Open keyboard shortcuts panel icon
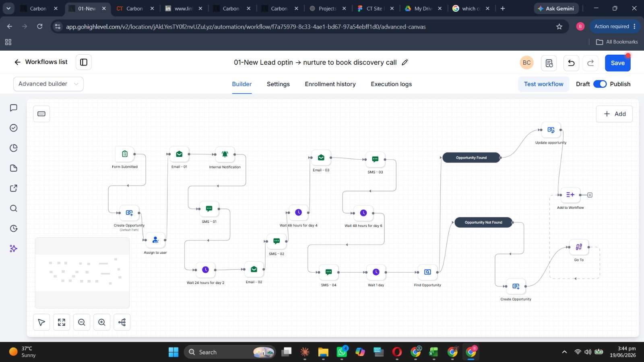Screen dimensions: 644x362 point(41,114)
